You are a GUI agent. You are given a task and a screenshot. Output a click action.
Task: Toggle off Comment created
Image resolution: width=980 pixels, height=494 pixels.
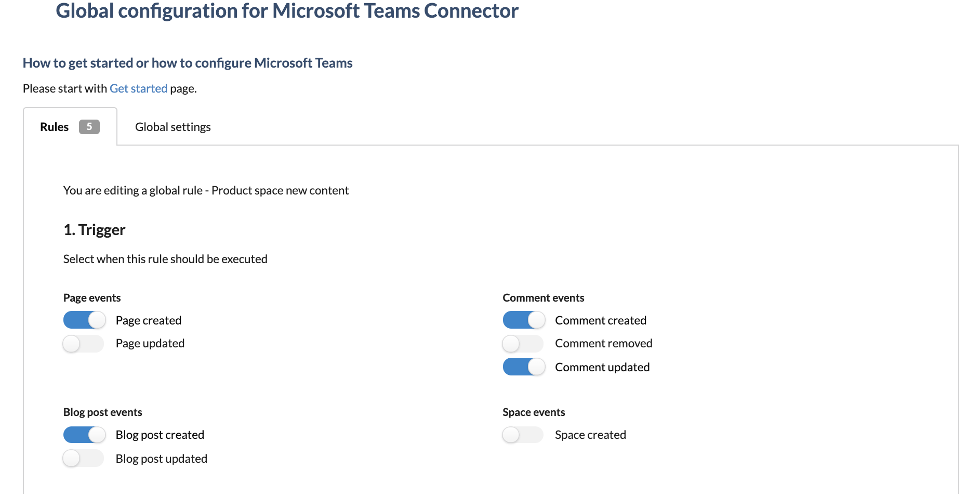[x=524, y=320]
